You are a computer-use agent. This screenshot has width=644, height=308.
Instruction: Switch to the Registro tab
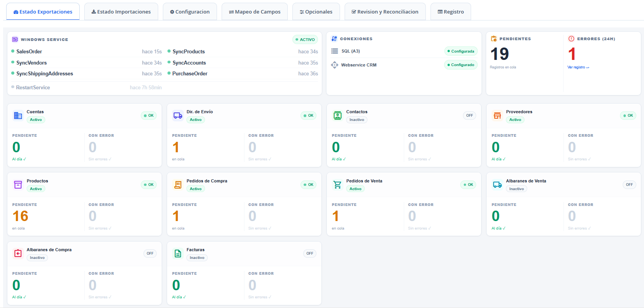[451, 12]
